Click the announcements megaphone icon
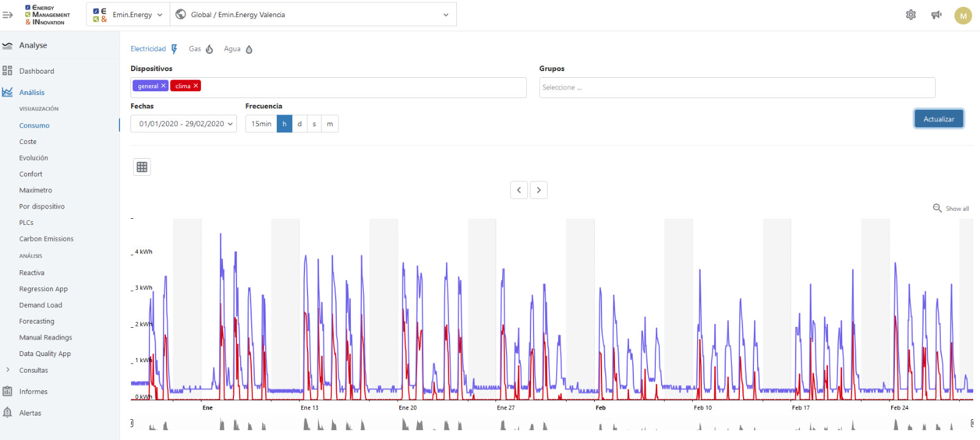 [937, 15]
